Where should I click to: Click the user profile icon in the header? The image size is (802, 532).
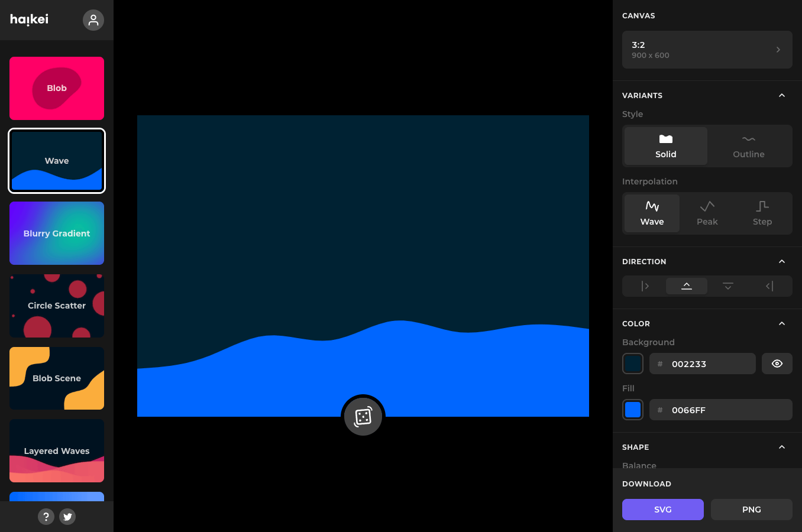point(93,20)
